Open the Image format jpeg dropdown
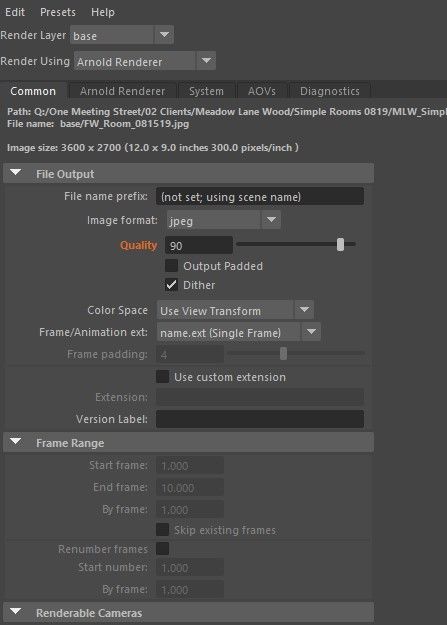This screenshot has width=447, height=625. [x=224, y=220]
